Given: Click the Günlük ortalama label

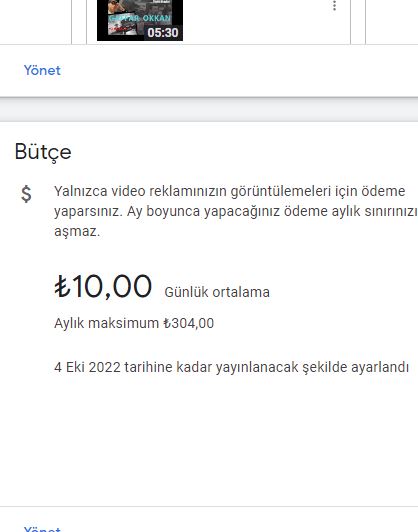Looking at the screenshot, I should [x=217, y=292].
